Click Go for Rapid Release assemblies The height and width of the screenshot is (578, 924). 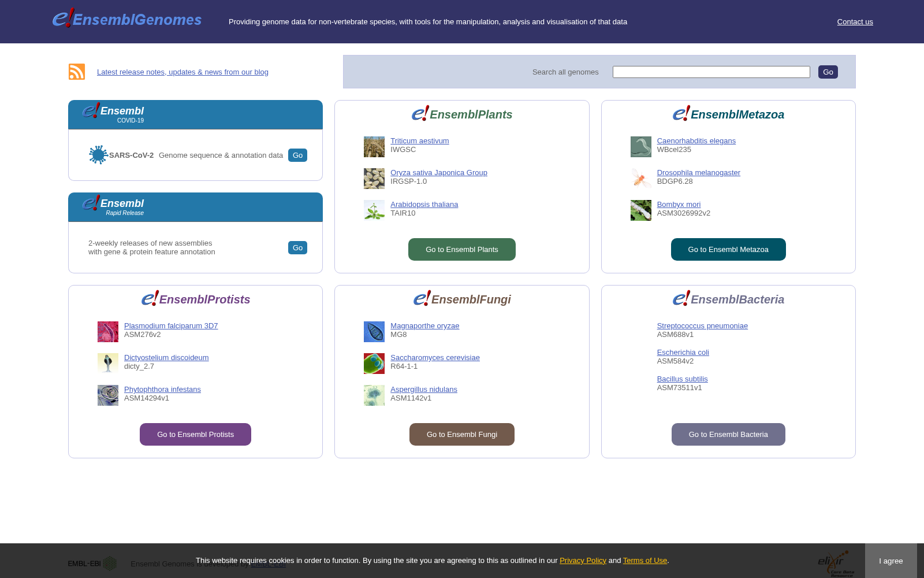pos(297,247)
